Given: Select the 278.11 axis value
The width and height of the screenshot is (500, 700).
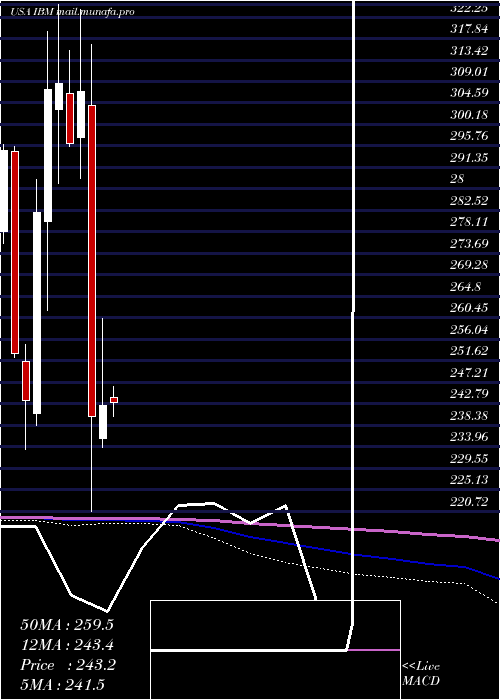Looking at the screenshot, I should pyautogui.click(x=469, y=222).
